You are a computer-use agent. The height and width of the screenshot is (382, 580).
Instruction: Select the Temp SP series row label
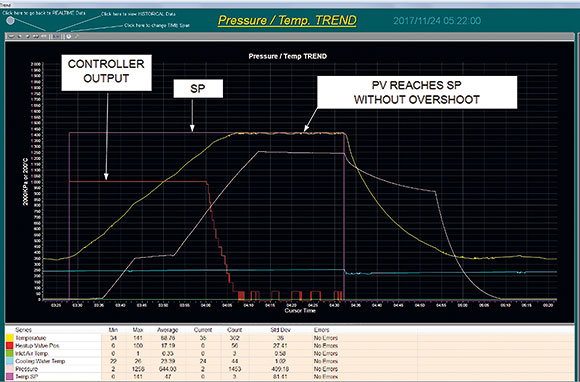[x=28, y=376]
